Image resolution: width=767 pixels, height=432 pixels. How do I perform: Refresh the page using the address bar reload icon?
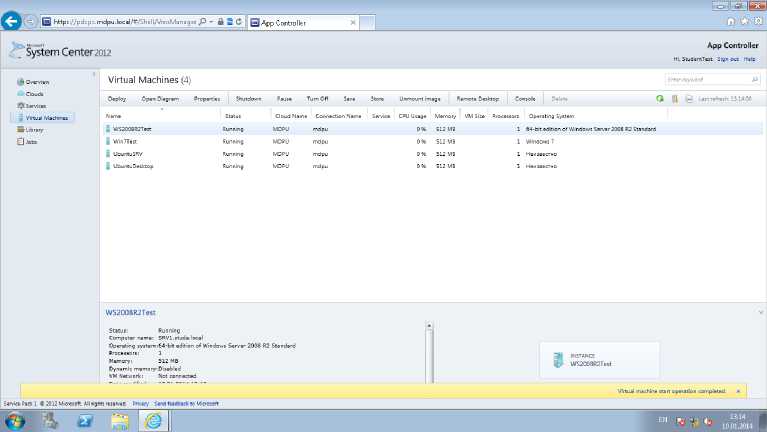point(239,22)
